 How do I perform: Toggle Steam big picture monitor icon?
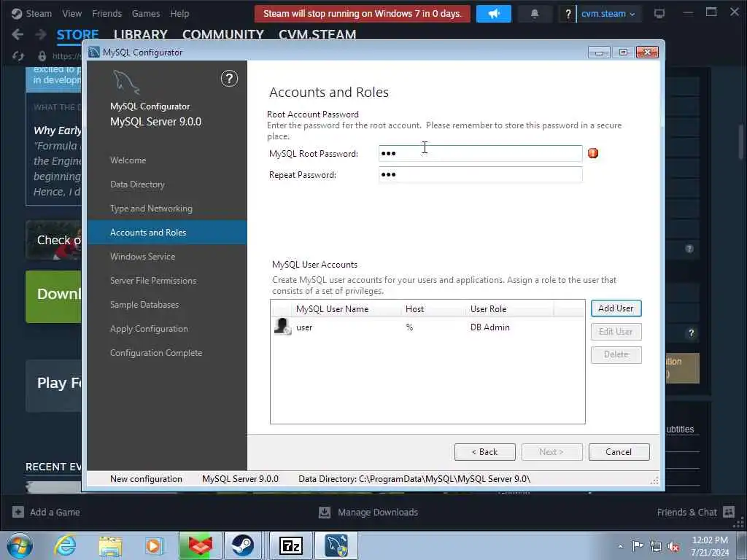659,13
